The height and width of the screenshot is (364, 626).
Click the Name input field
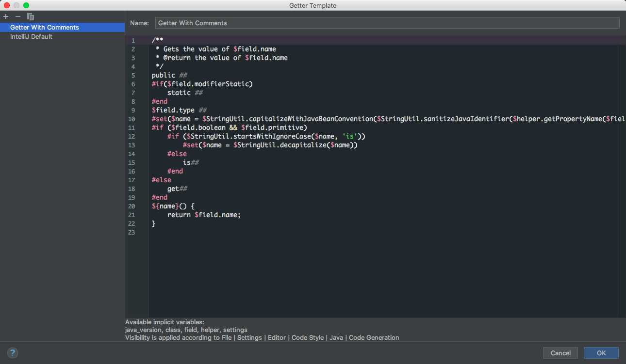point(387,23)
